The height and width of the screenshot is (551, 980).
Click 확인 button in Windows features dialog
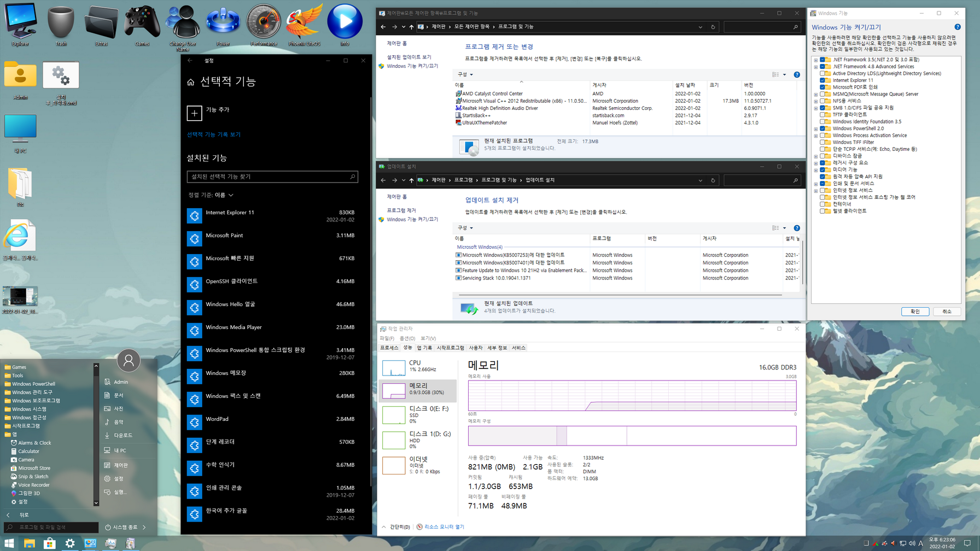click(x=915, y=312)
